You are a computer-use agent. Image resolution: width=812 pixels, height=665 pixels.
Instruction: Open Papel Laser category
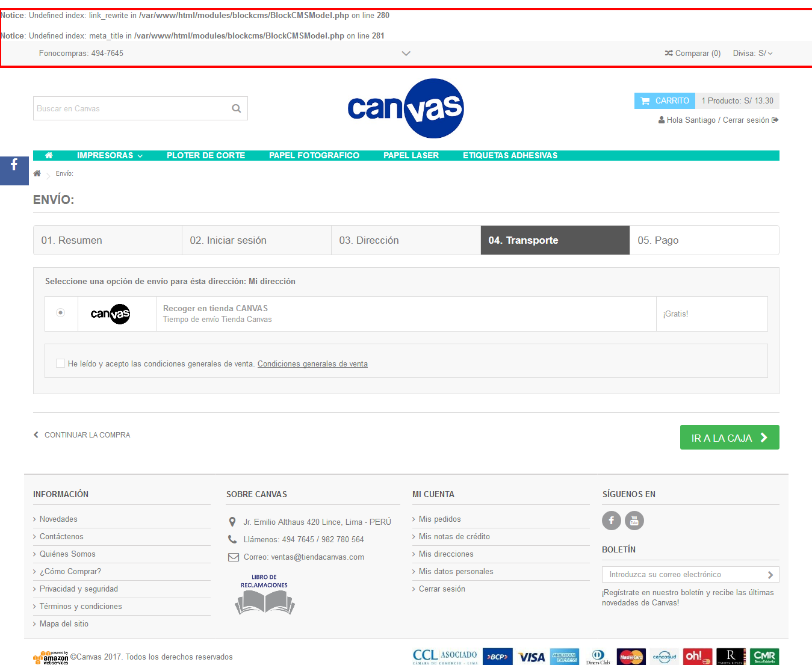(411, 155)
